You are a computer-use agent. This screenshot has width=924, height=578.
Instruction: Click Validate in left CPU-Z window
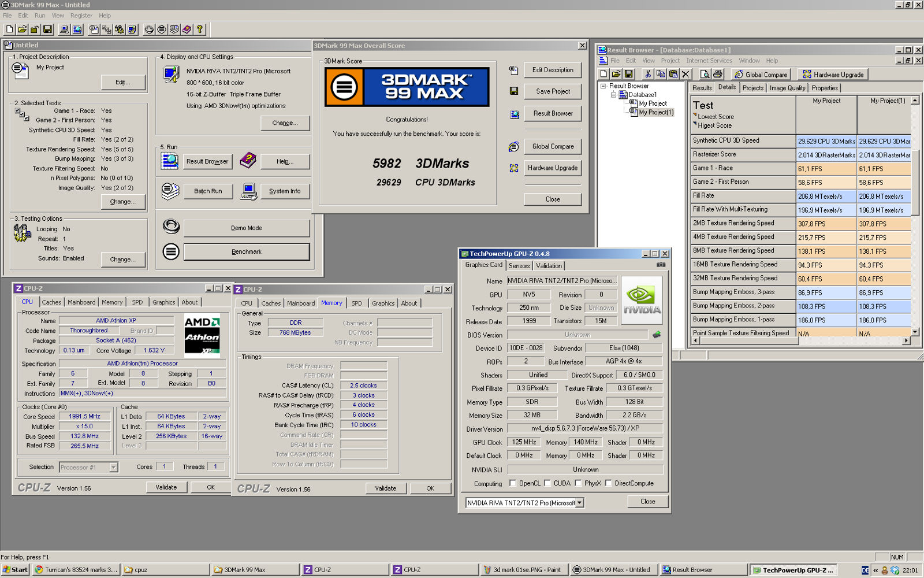(x=166, y=487)
